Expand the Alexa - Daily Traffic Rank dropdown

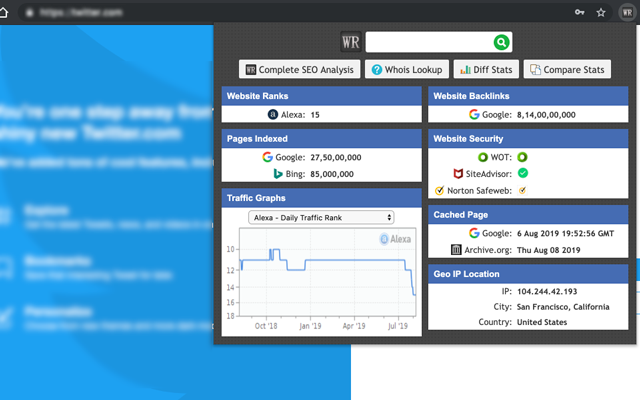tap(321, 218)
